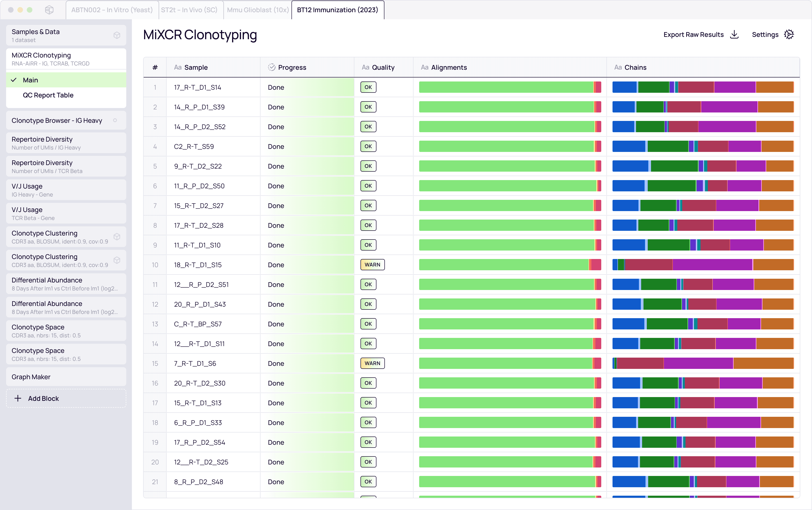The image size is (812, 510).
Task: Click the Progress column header icon
Action: pyautogui.click(x=271, y=67)
